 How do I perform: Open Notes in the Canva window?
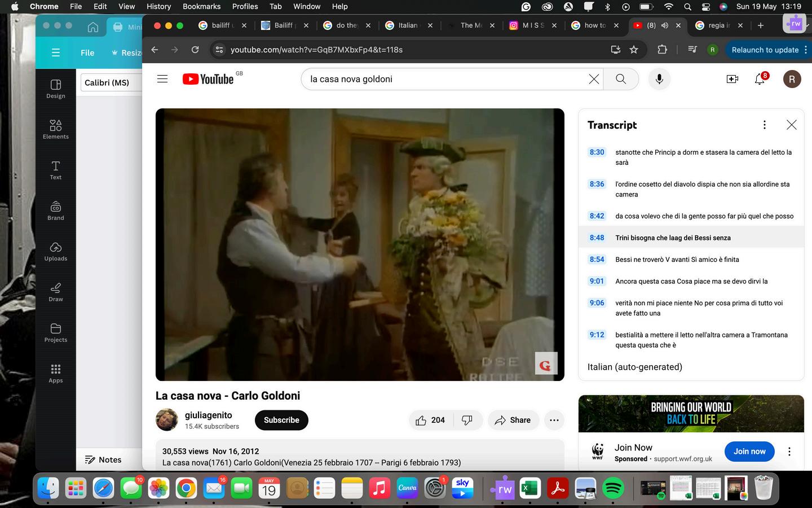[x=103, y=459]
